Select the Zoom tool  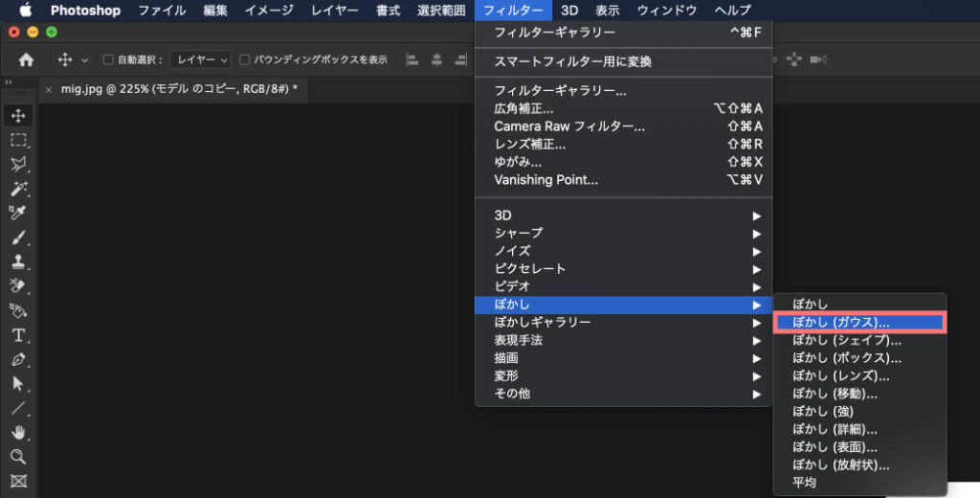tap(18, 457)
